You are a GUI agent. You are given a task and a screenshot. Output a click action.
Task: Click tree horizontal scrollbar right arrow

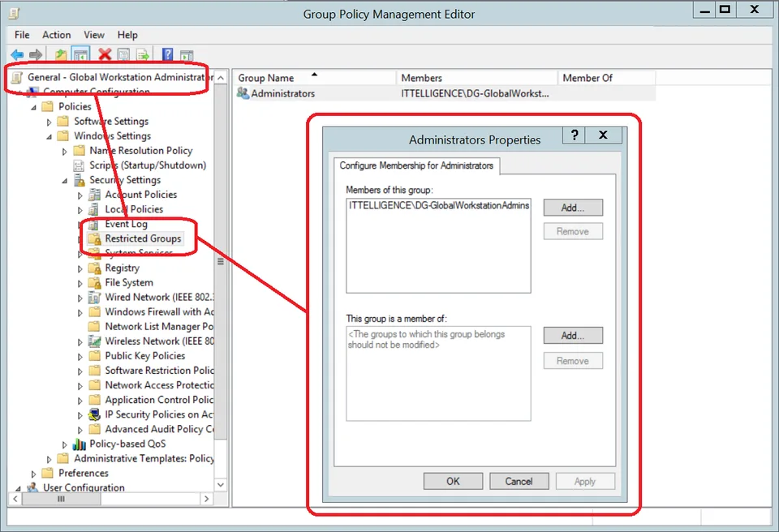(x=207, y=499)
